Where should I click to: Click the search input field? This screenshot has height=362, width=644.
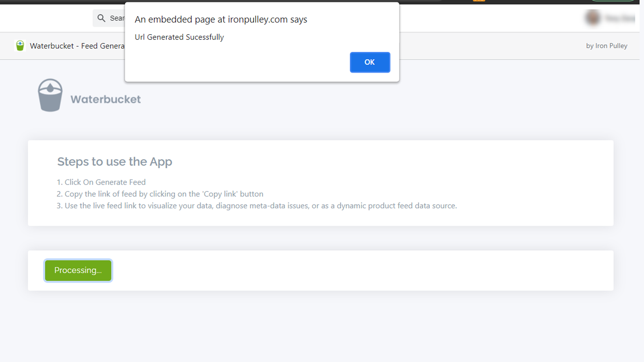point(109,18)
